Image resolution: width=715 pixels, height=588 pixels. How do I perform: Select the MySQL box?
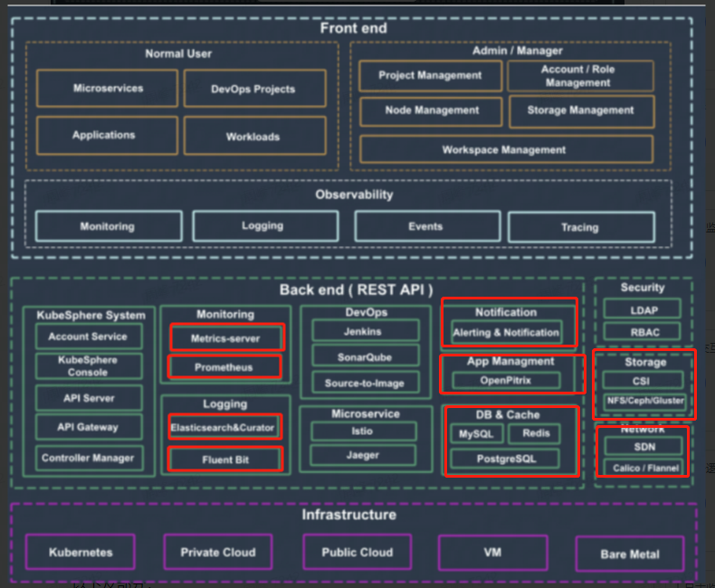coord(476,433)
